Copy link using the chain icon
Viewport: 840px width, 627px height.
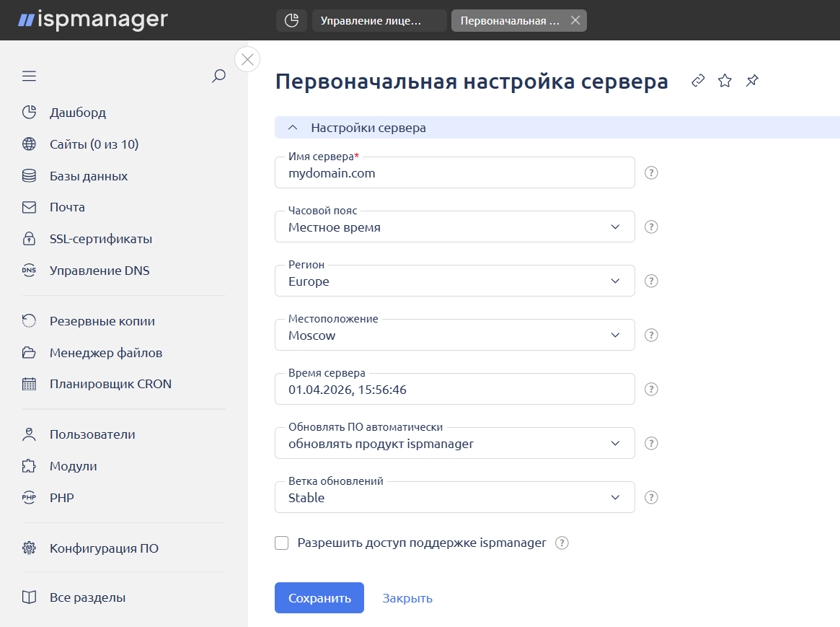tap(697, 80)
